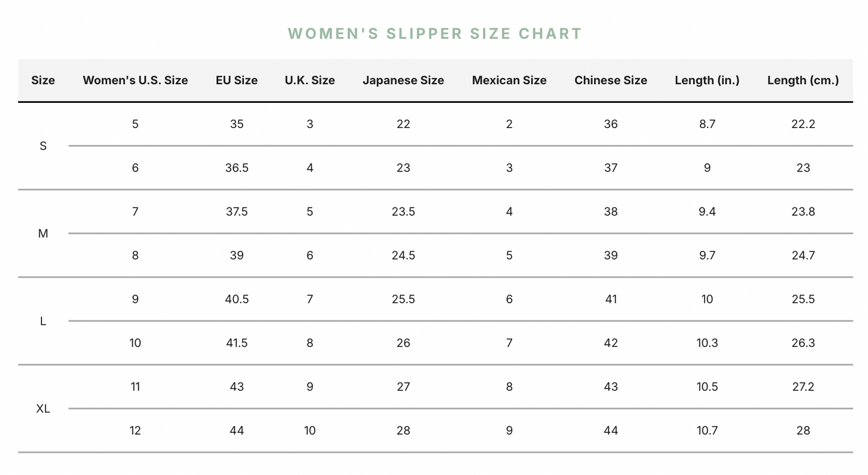
Task: Click the L size row label
Action: click(x=43, y=321)
